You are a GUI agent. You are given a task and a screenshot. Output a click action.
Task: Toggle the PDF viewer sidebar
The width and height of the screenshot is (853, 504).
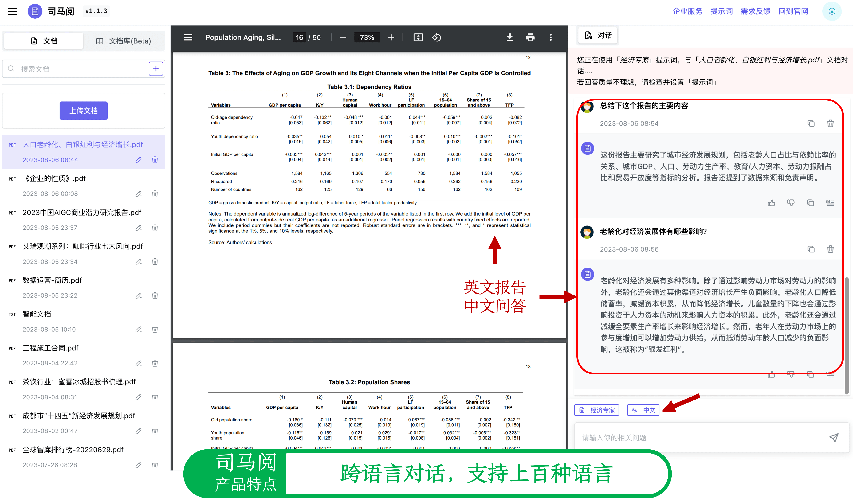click(x=188, y=37)
